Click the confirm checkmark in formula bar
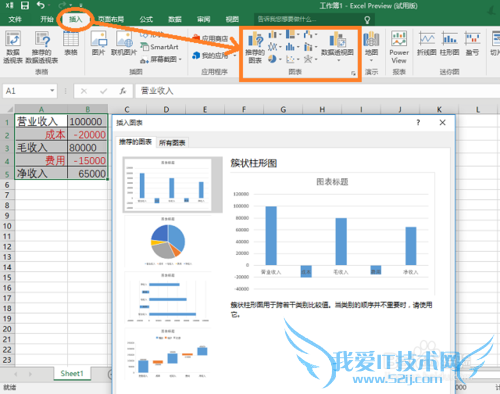500x394 pixels. (x=103, y=91)
